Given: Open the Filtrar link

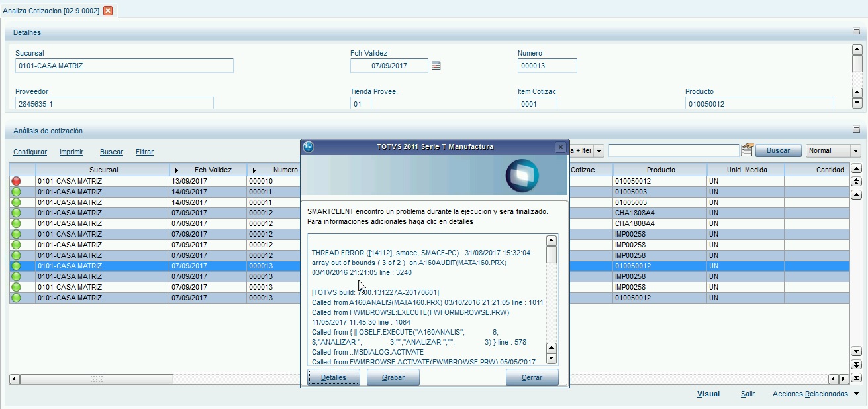Looking at the screenshot, I should click(144, 152).
